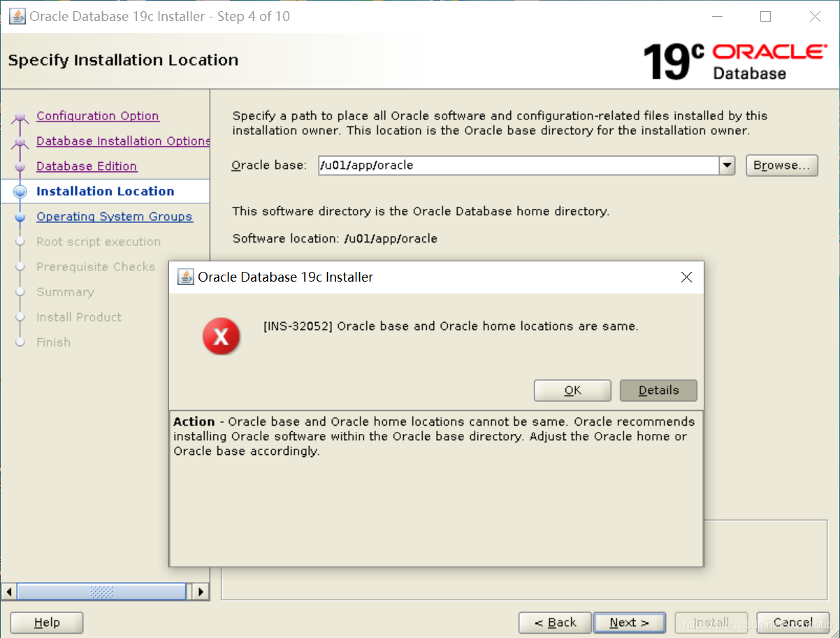The width and height of the screenshot is (840, 638).
Task: Navigate to Configuration Option step
Action: coord(97,115)
